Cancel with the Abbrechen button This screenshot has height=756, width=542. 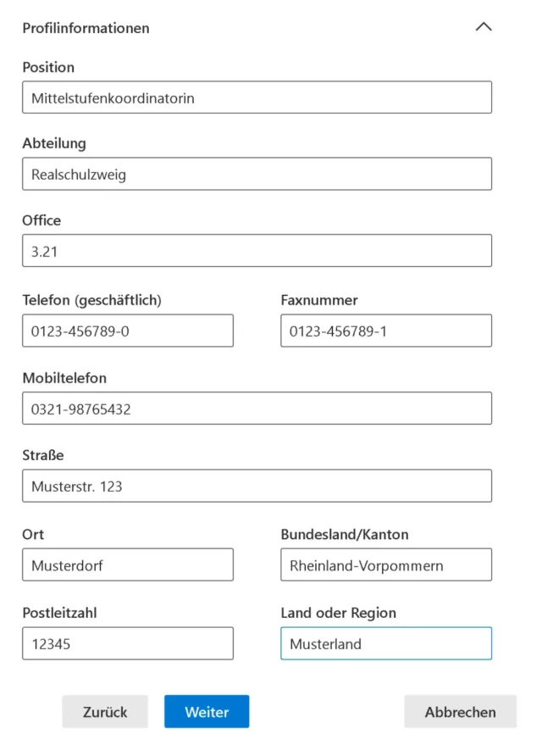tap(460, 712)
